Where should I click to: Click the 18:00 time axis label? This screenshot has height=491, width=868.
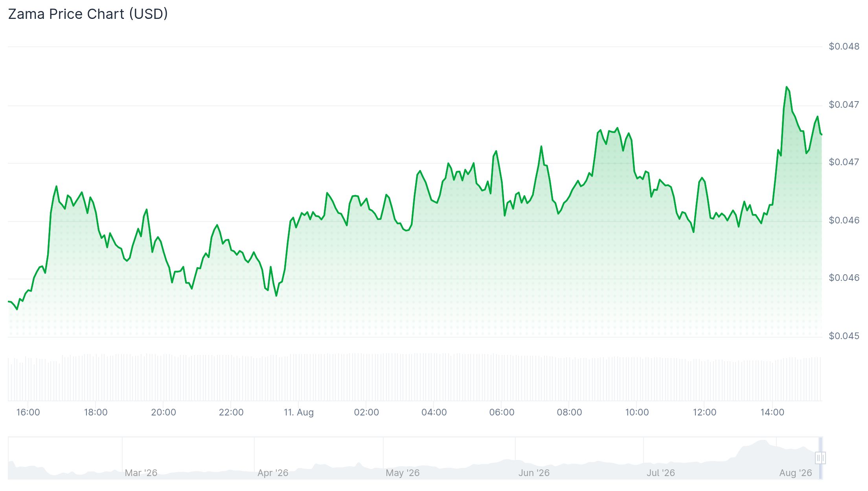point(96,412)
